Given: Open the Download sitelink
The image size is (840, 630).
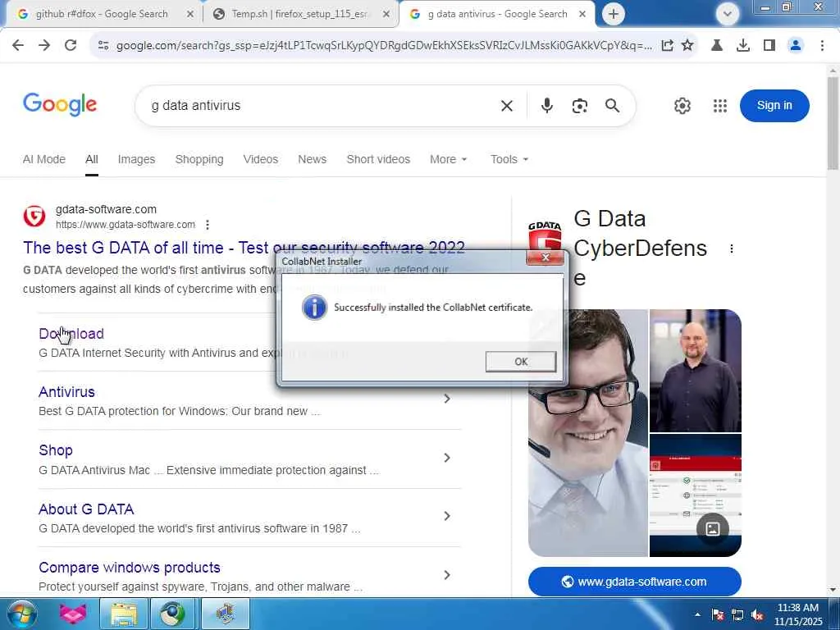Looking at the screenshot, I should [71, 333].
